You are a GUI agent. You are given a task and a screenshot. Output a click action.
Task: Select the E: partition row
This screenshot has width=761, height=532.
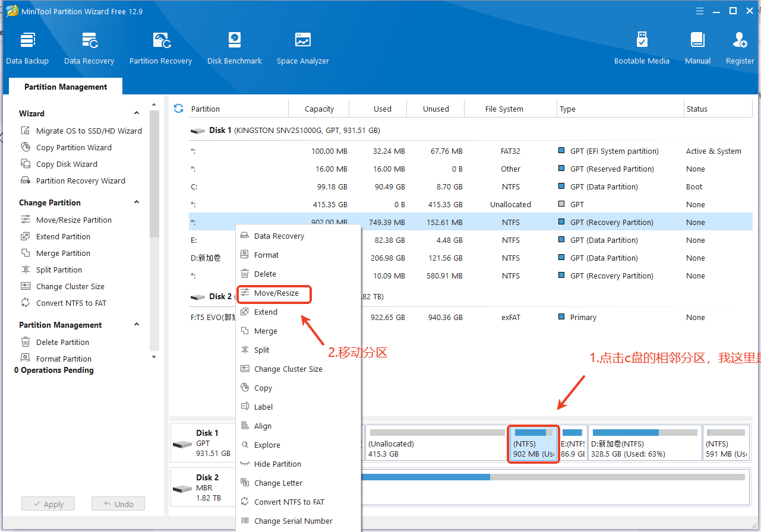click(471, 240)
